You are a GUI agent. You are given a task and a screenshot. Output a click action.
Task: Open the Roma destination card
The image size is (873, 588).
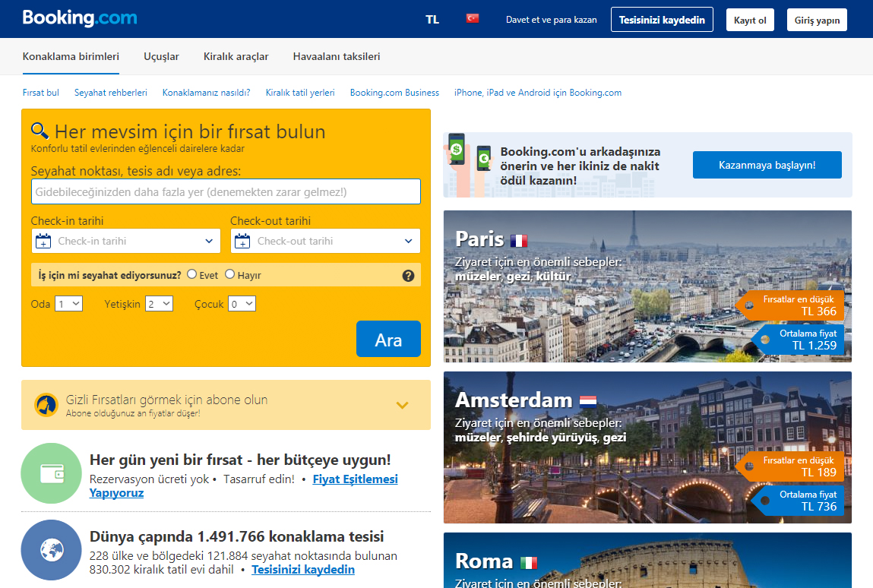pos(647,560)
